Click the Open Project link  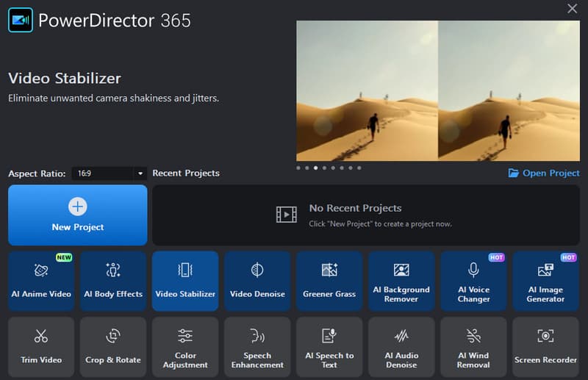pyautogui.click(x=544, y=173)
